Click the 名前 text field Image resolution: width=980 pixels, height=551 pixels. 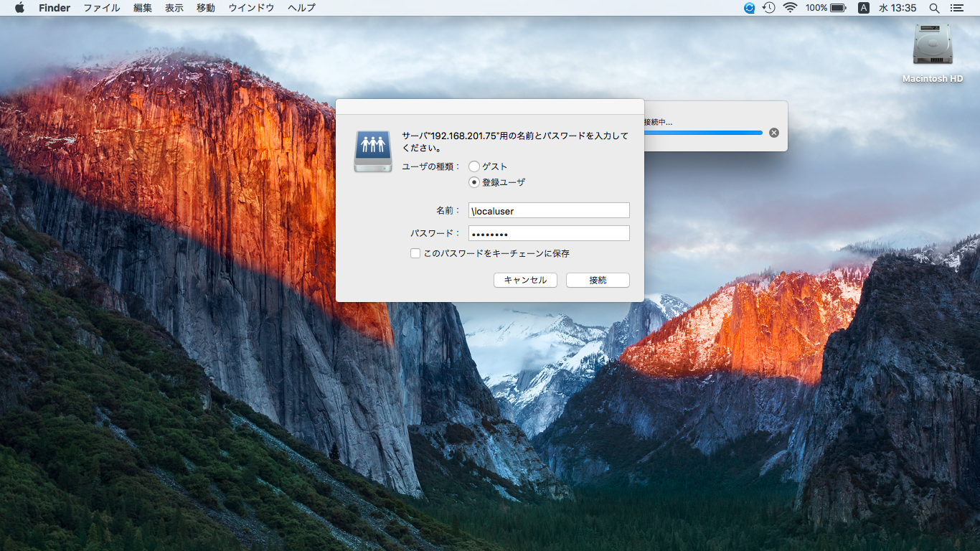549,211
